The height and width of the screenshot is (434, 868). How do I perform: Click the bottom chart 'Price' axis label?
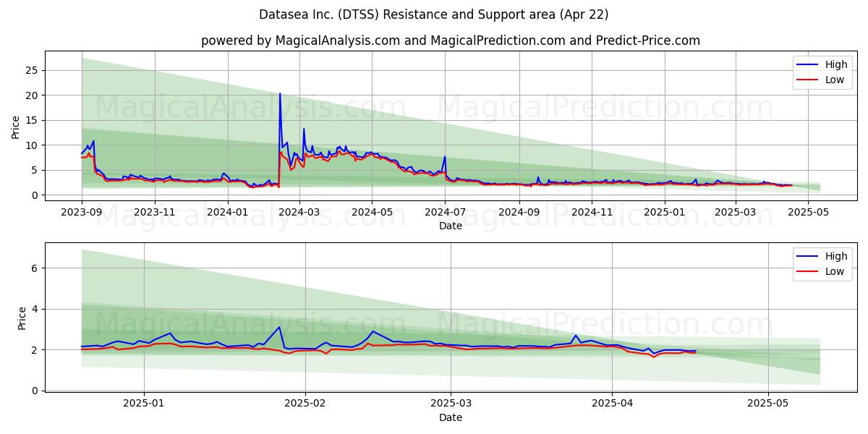point(22,318)
